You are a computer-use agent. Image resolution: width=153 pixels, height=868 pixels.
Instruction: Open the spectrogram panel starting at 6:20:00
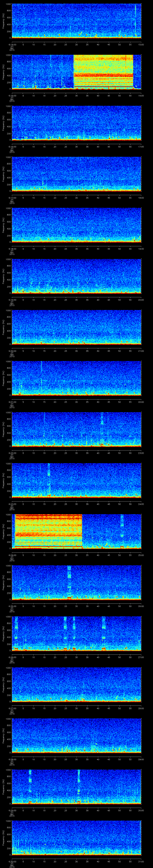(77, 327)
